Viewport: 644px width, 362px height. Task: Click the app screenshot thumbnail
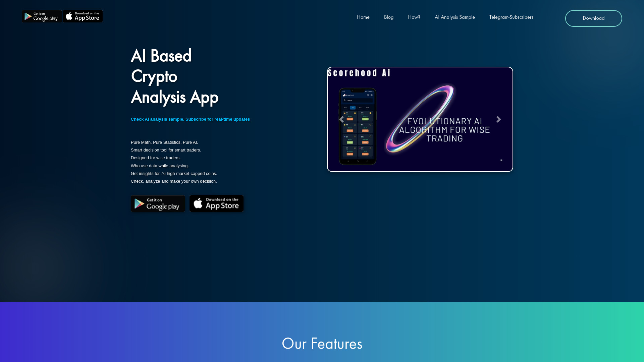(357, 126)
